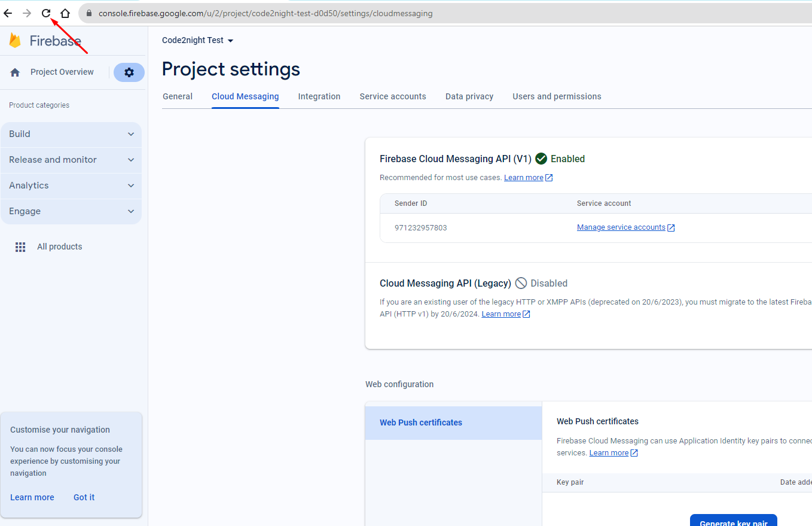Open the settings gear next to Project Overview

point(129,72)
